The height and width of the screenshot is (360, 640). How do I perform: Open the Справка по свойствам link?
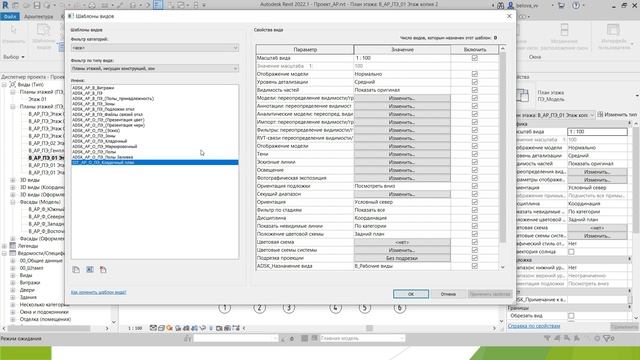[x=534, y=326]
